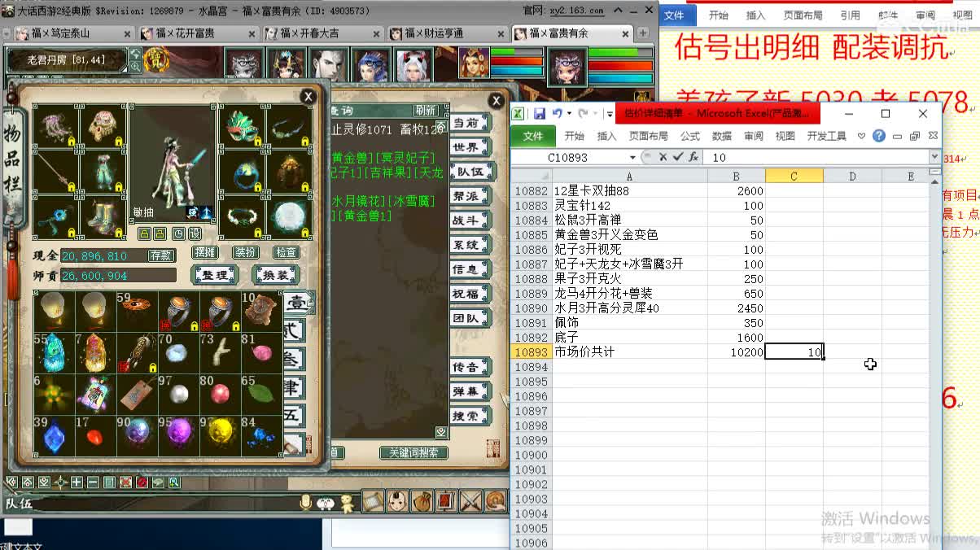Screen dimensions: 980x550
Task: Click the Excel undo arrow icon
Action: coord(557,114)
